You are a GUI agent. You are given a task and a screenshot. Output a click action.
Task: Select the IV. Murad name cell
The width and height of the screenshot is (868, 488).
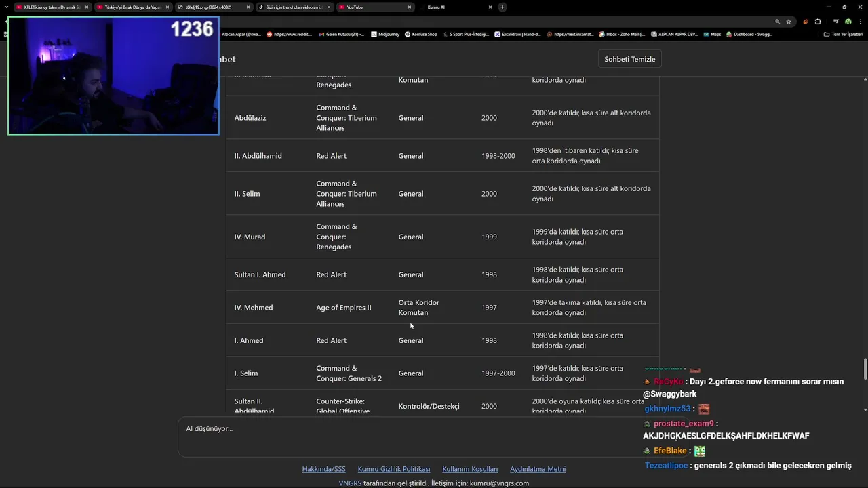[x=250, y=237]
